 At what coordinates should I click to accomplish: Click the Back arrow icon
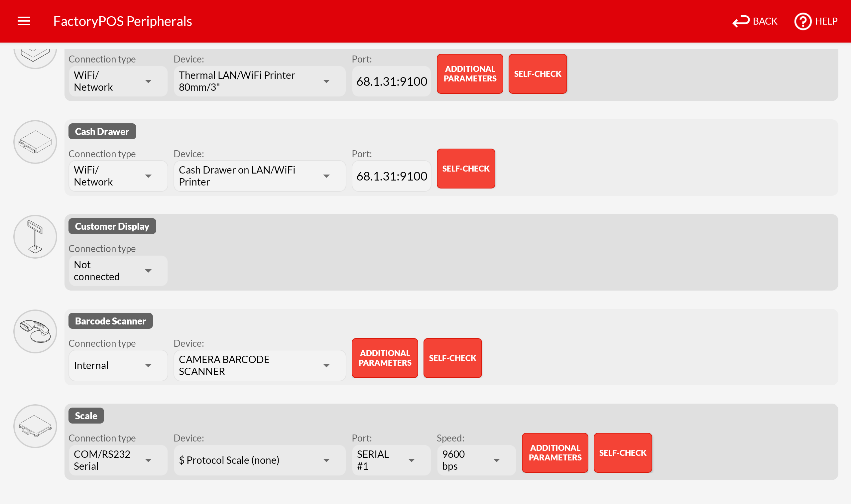(x=741, y=21)
